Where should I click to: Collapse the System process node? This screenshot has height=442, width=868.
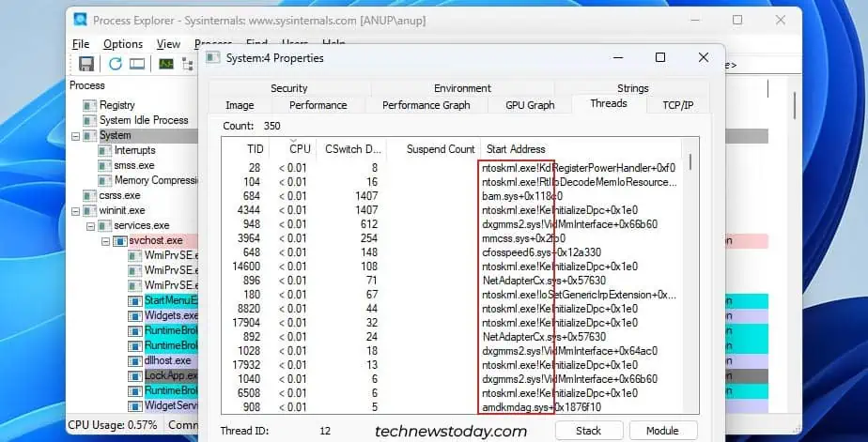pyautogui.click(x=76, y=135)
